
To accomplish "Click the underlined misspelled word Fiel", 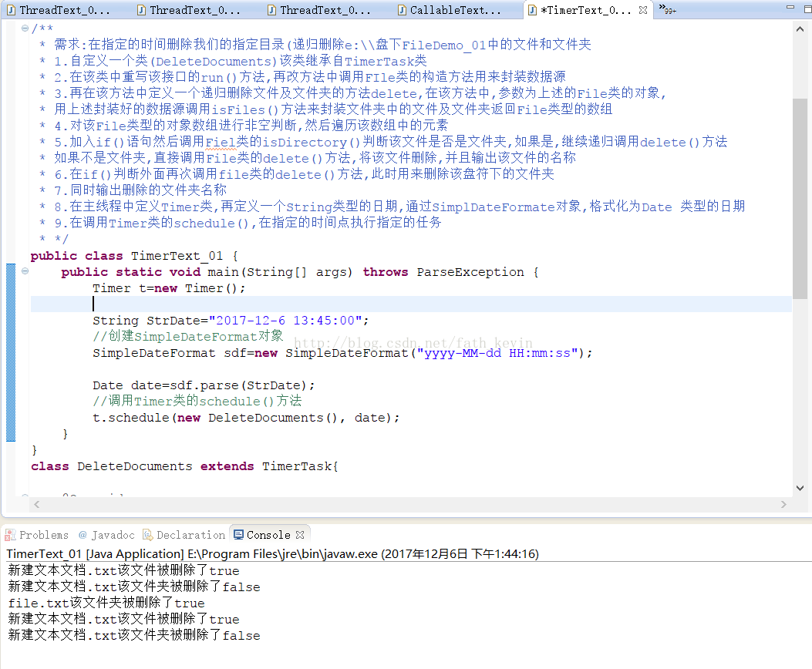I will click(x=221, y=142).
